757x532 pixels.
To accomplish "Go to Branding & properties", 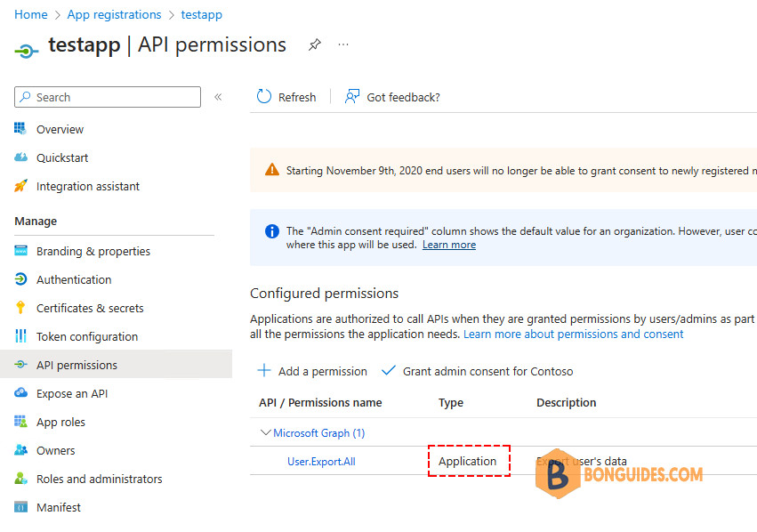I will pos(93,251).
